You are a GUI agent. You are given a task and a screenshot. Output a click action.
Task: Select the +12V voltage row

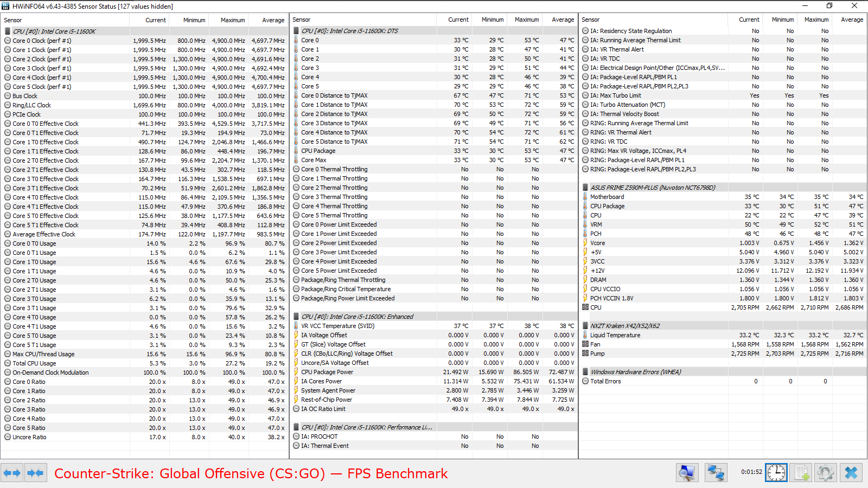(x=723, y=271)
